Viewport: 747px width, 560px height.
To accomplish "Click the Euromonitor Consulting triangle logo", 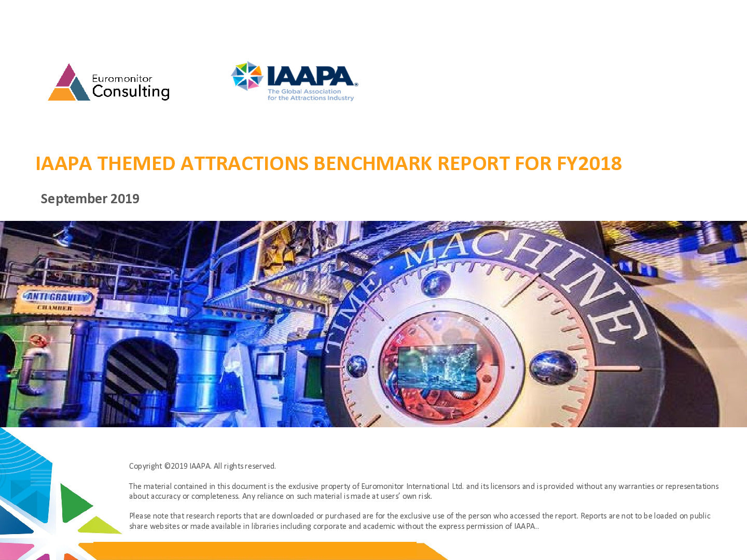I will tap(69, 82).
